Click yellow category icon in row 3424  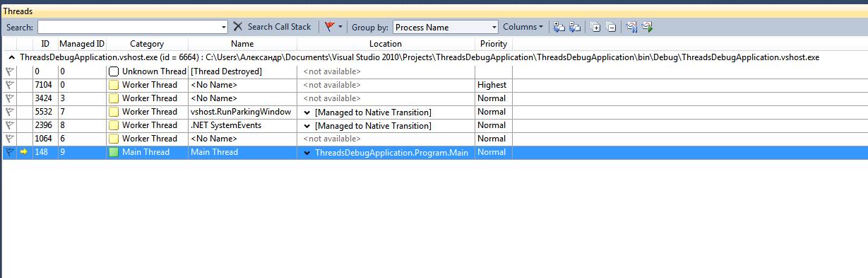[x=114, y=98]
